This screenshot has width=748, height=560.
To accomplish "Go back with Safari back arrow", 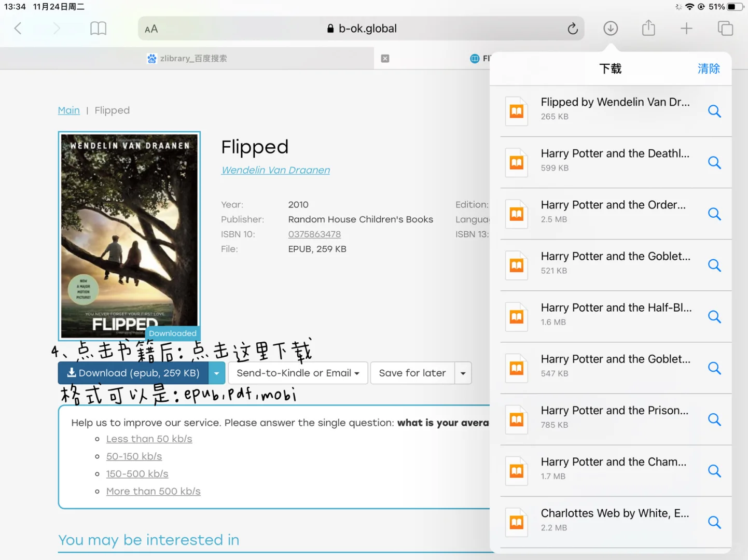I will 18,29.
